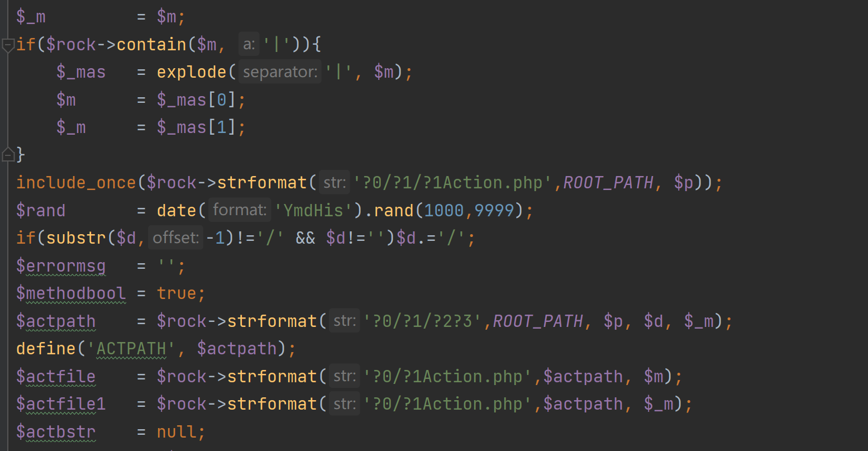Screen dimensions: 868x451
Task: Click the closing fold marker beside brace
Action: (x=8, y=155)
